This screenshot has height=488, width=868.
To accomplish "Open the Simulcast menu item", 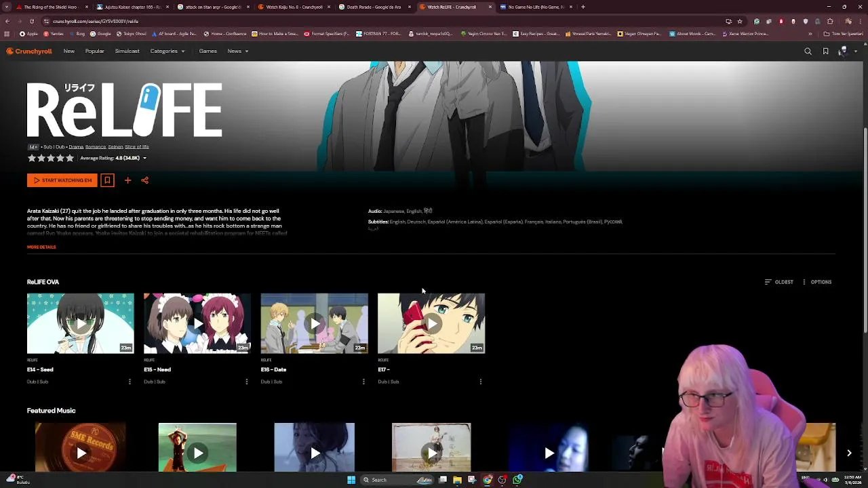I will coord(127,51).
